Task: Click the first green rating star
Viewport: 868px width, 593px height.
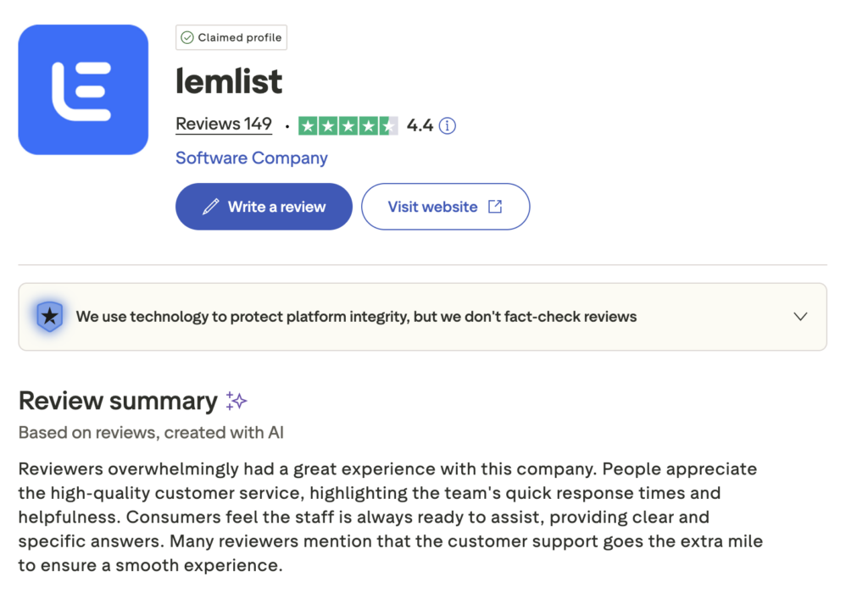Action: click(308, 126)
